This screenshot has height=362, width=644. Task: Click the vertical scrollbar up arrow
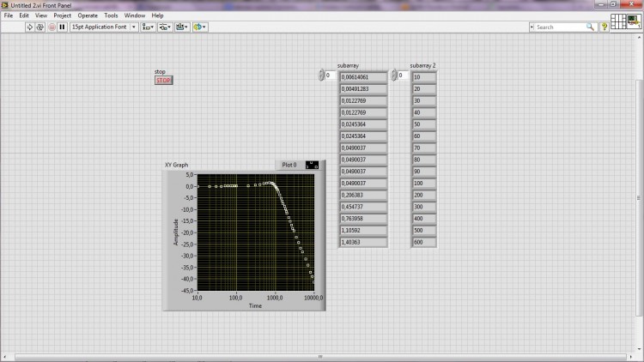(x=639, y=38)
